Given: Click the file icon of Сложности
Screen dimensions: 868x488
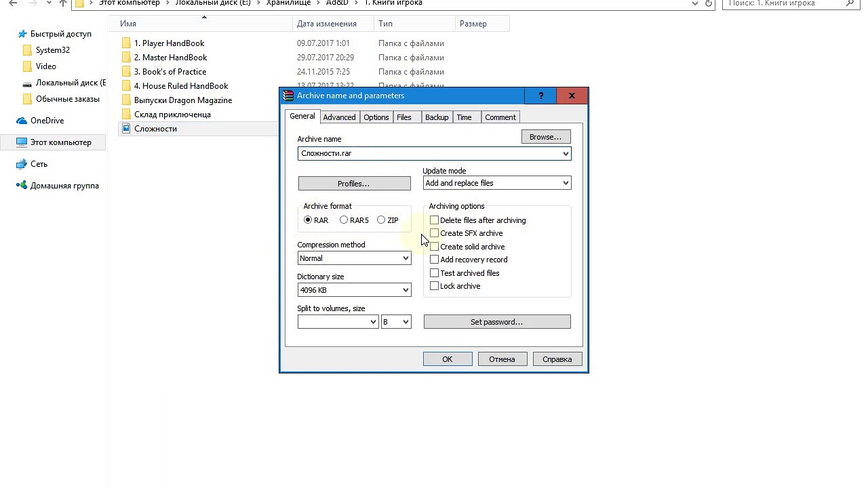Looking at the screenshot, I should click(126, 128).
